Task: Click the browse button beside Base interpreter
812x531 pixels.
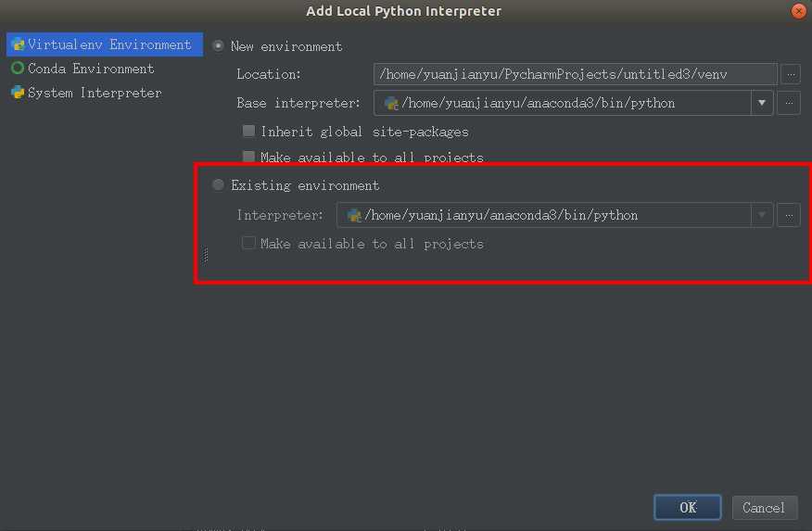Action: point(789,103)
